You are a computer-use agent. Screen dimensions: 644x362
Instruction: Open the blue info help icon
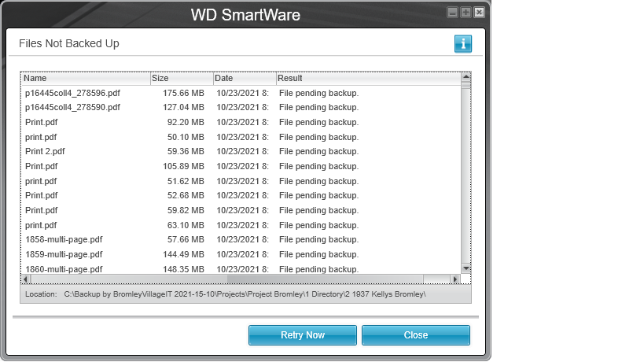point(463,44)
